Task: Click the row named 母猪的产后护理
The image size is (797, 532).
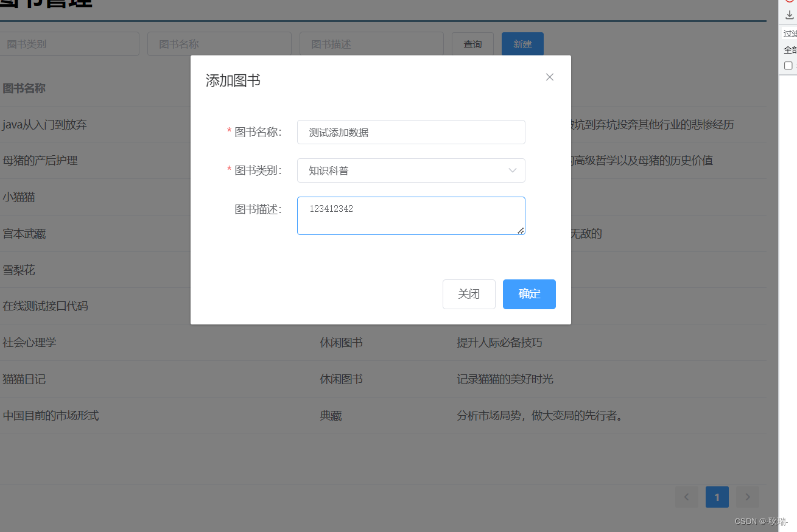Action: click(x=40, y=161)
